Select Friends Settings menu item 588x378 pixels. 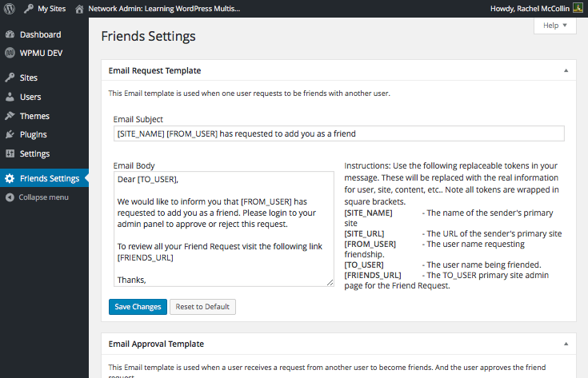[x=44, y=178]
